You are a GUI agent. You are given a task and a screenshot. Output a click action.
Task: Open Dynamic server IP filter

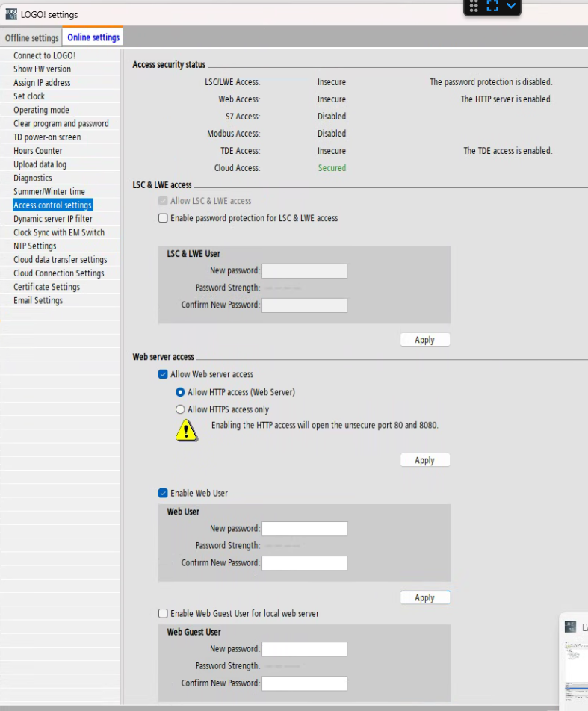(x=52, y=219)
